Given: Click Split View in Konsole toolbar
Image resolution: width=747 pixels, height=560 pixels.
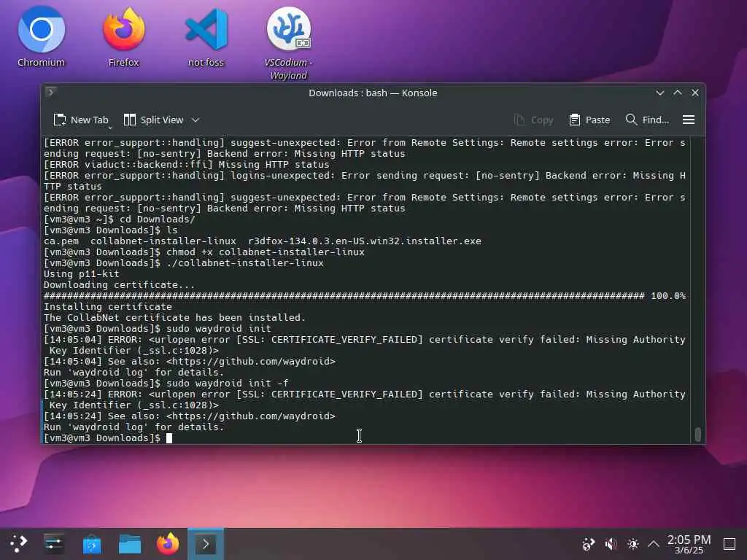Looking at the screenshot, I should tap(153, 120).
